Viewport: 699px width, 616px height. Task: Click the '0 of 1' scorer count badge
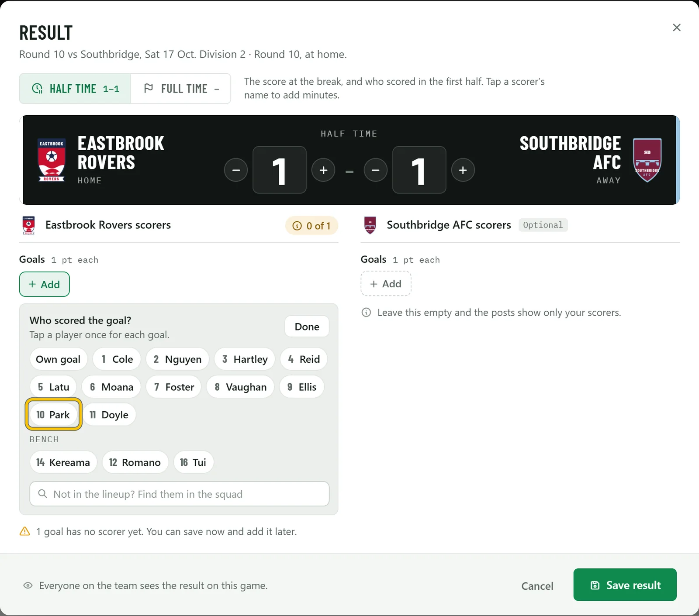(x=311, y=226)
